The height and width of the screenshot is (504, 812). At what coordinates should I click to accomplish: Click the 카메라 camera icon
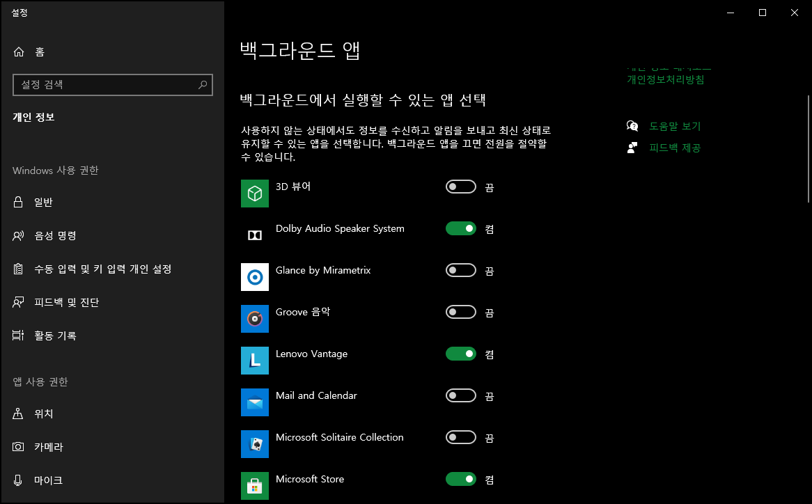pos(18,446)
